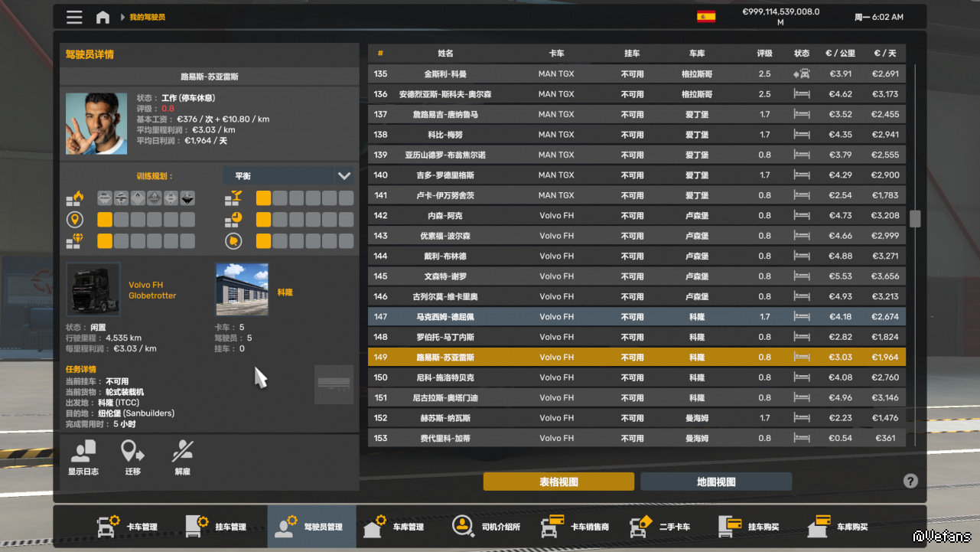980x552 pixels.
Task: Sort table by 评级 column header
Action: [x=764, y=54]
